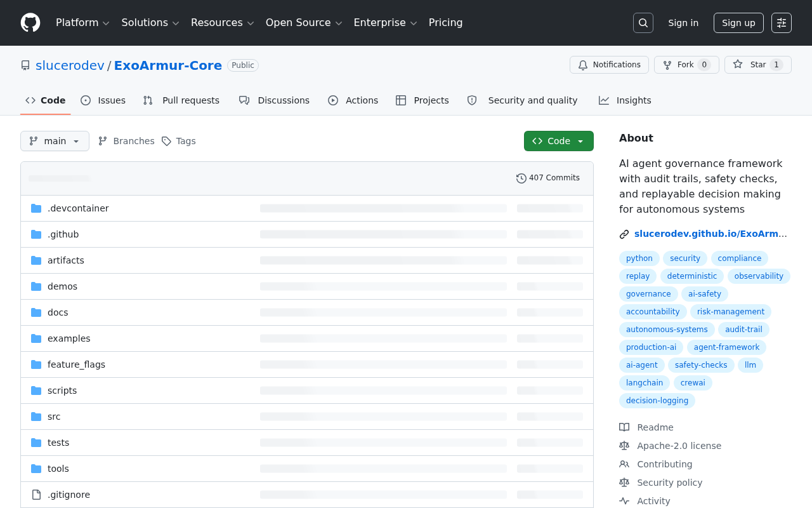Viewport: 812px width, 508px height.
Task: Switch to the Issues tab
Action: coord(103,100)
